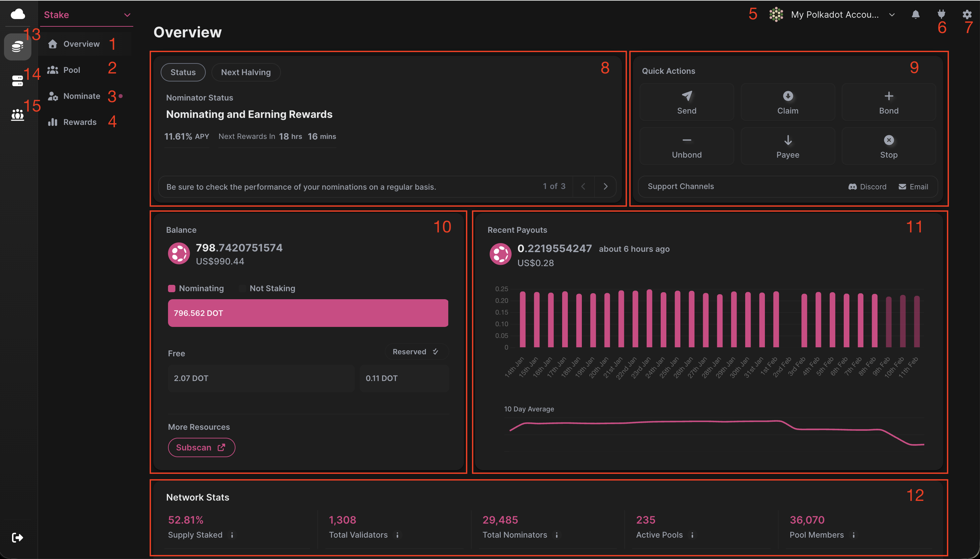Open the Nominate menu item
This screenshot has height=559, width=980.
point(81,96)
